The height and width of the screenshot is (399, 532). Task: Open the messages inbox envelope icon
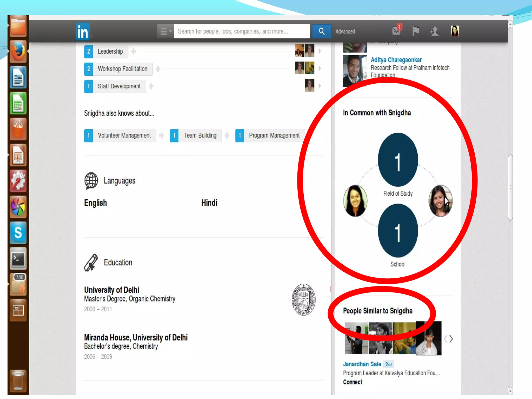(x=396, y=31)
